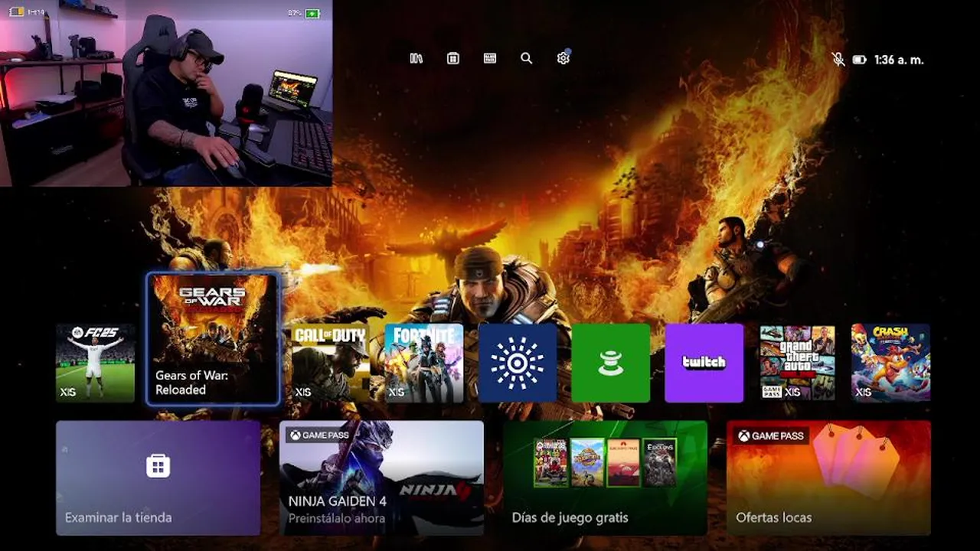980x551 pixels.
Task: Click the search magnifier icon
Action: click(527, 58)
